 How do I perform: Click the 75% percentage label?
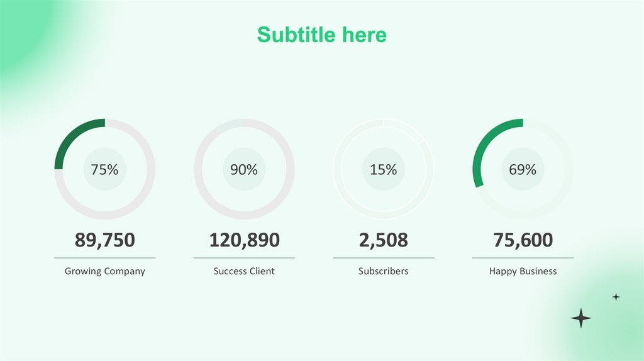104,169
